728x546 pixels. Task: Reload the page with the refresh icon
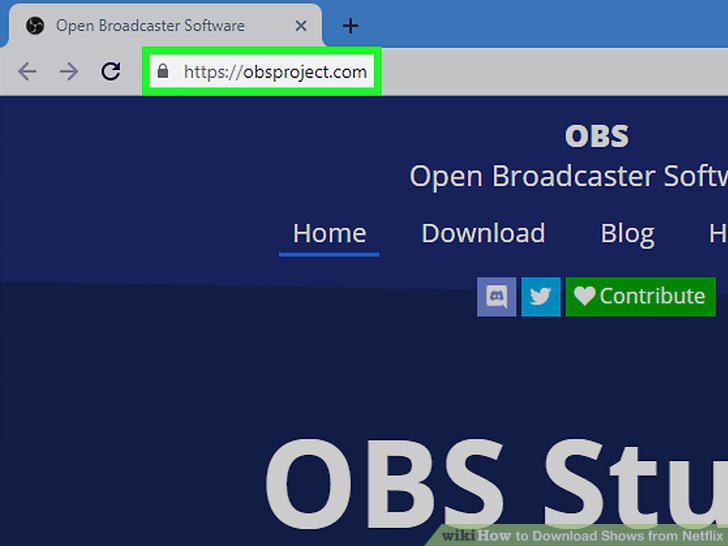pyautogui.click(x=111, y=71)
